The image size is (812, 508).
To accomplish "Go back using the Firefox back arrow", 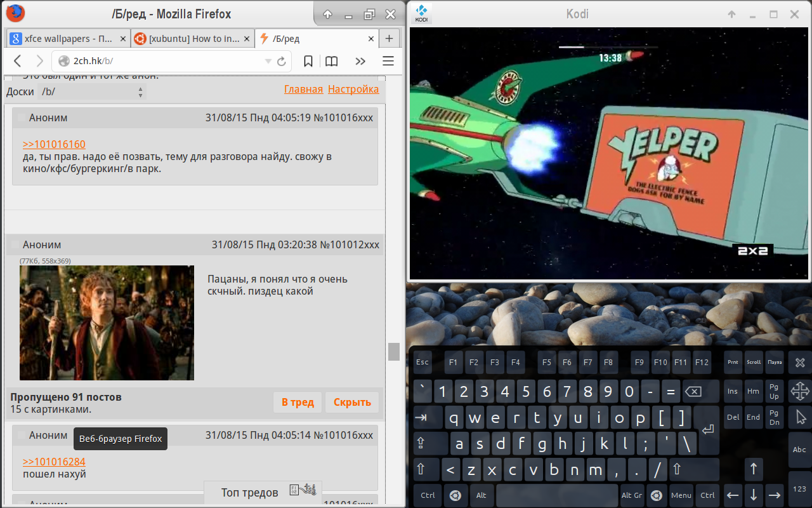I will [18, 61].
